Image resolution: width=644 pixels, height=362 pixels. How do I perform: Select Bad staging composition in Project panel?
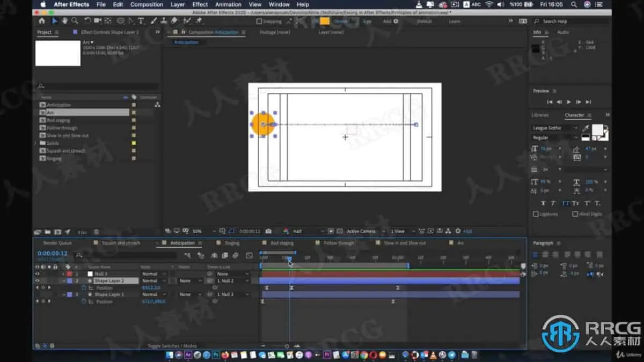point(58,120)
